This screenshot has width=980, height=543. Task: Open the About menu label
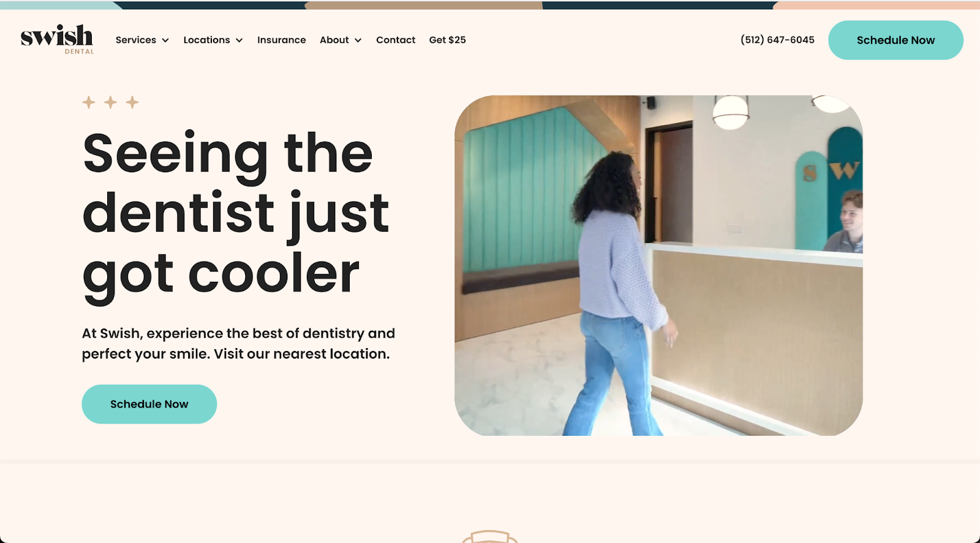334,40
